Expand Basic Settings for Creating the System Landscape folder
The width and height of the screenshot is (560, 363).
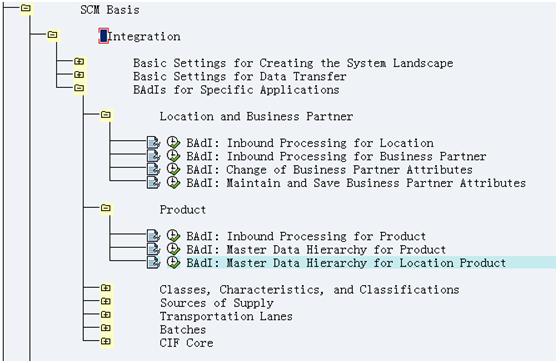pyautogui.click(x=79, y=61)
